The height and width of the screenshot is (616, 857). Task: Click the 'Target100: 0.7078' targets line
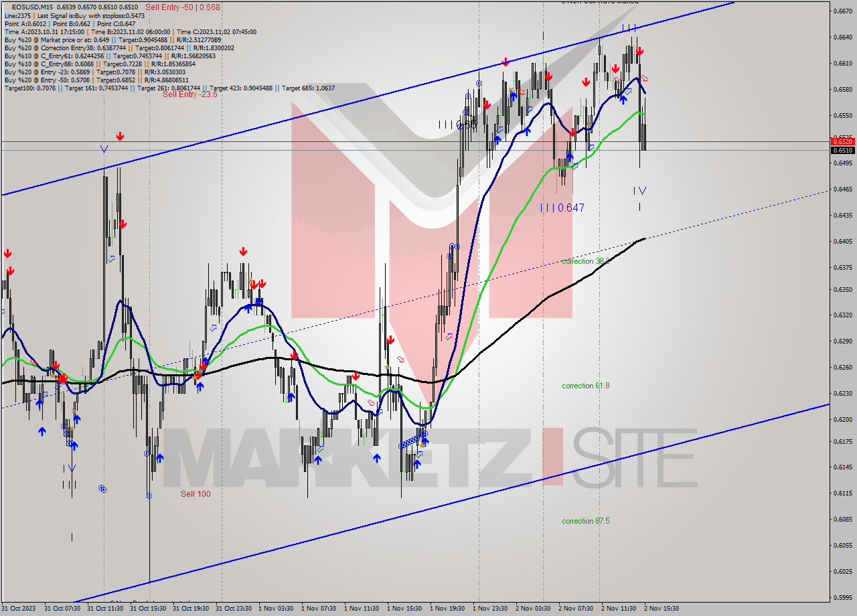pyautogui.click(x=169, y=88)
